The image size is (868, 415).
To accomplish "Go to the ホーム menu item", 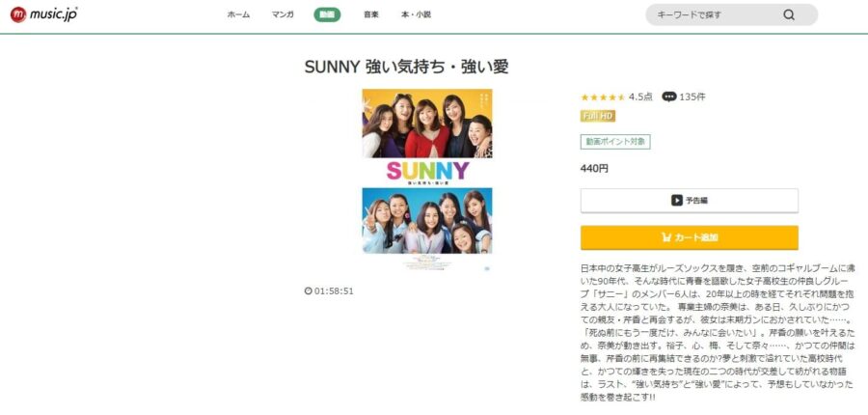I will click(x=238, y=15).
